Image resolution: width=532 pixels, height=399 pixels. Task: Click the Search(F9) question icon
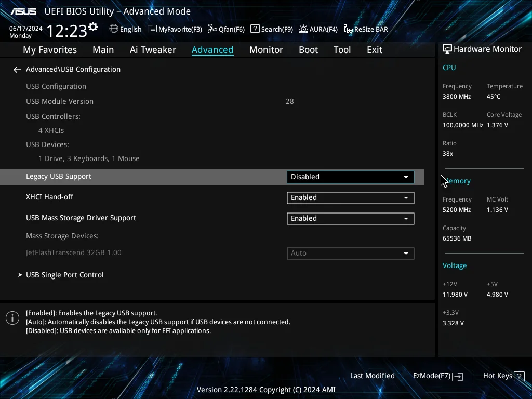(x=255, y=29)
